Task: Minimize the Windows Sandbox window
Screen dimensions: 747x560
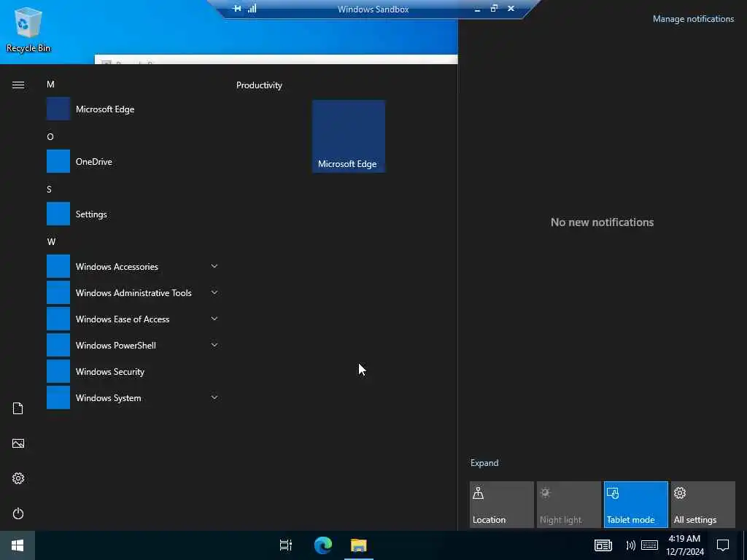Action: pyautogui.click(x=477, y=9)
